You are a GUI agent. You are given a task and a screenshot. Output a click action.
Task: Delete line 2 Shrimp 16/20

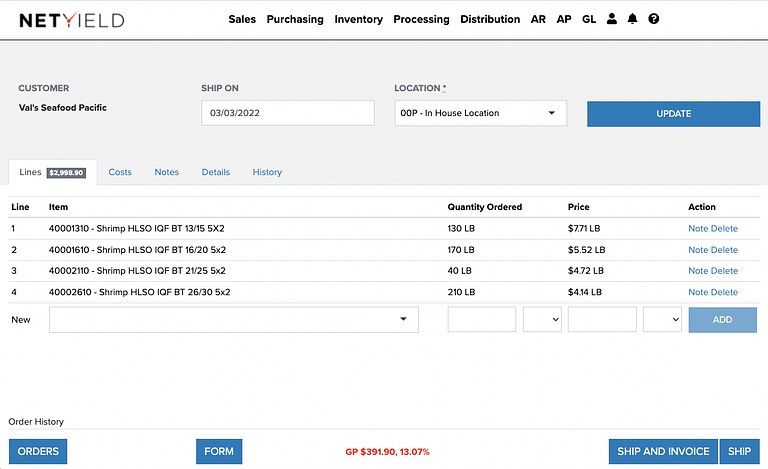pyautogui.click(x=724, y=250)
